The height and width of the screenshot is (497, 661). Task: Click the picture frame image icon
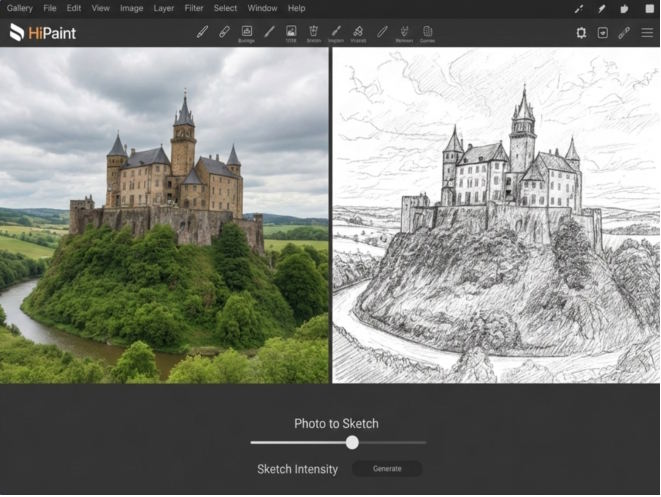pos(291,31)
